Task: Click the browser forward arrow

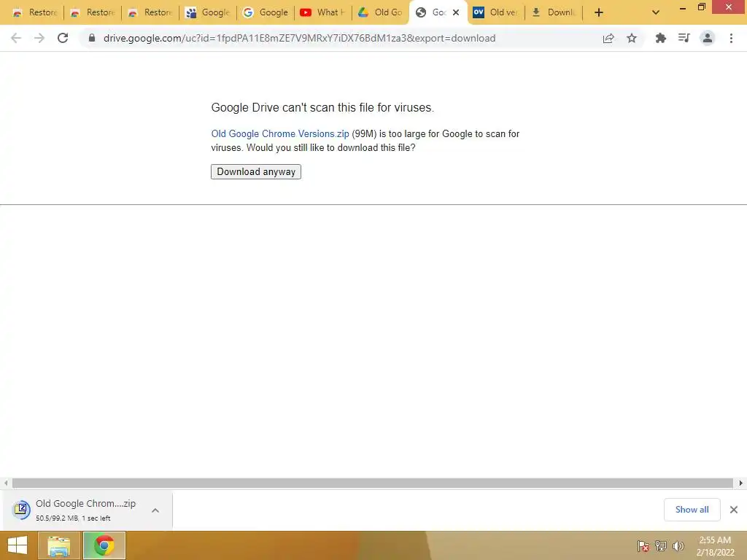Action: pos(39,38)
